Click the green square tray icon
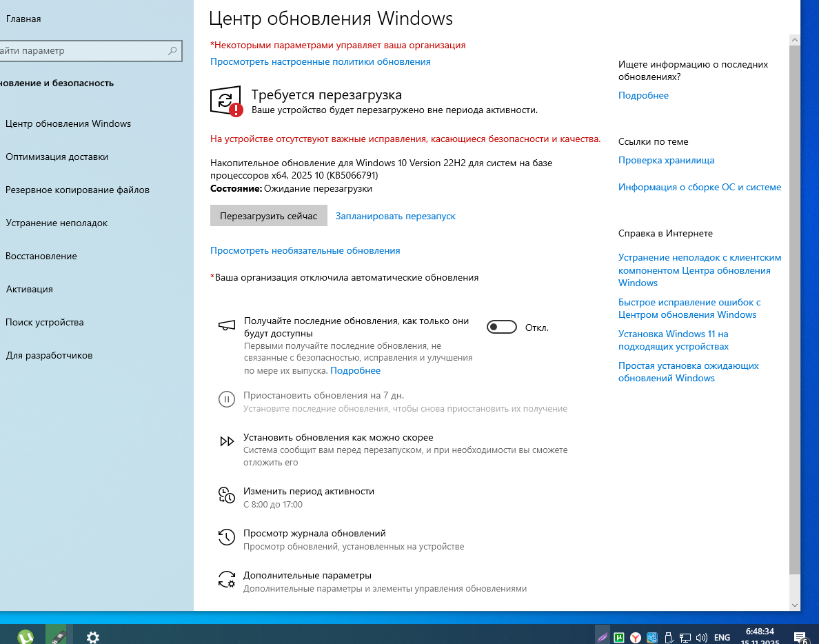 point(619,637)
